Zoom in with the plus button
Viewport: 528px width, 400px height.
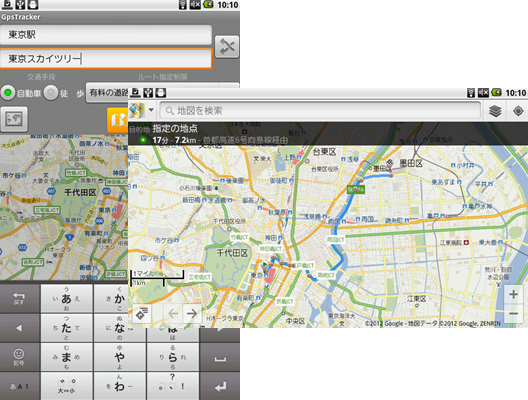[x=514, y=294]
